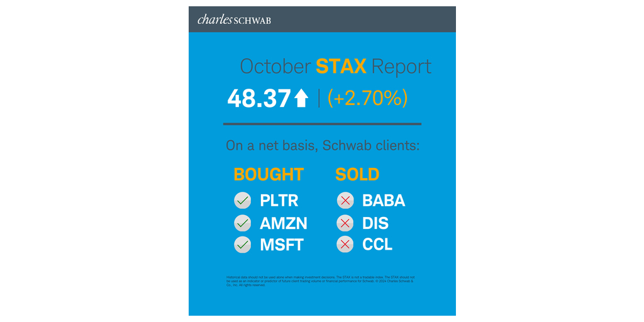
Task: Click the red X next to CCL
Action: click(x=345, y=245)
